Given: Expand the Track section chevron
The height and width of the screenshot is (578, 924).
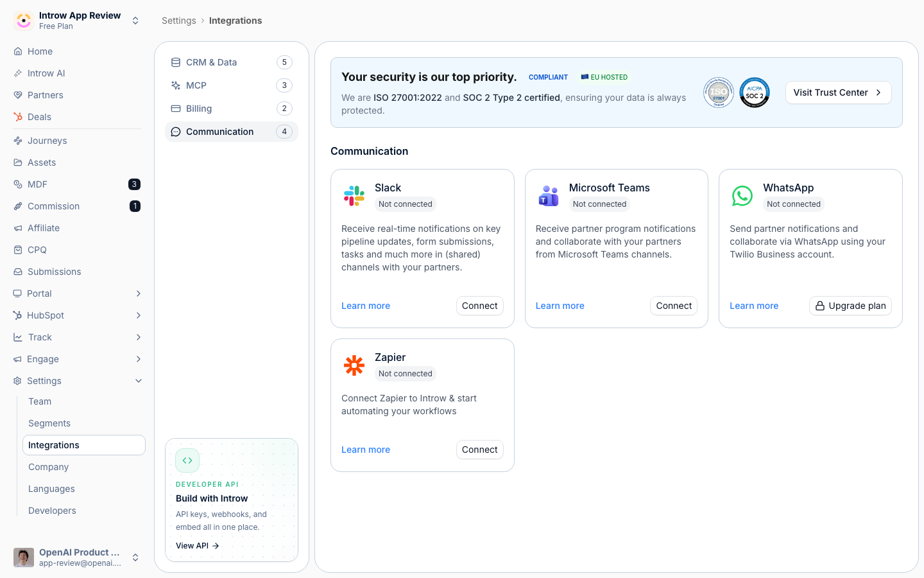Looking at the screenshot, I should [x=139, y=337].
